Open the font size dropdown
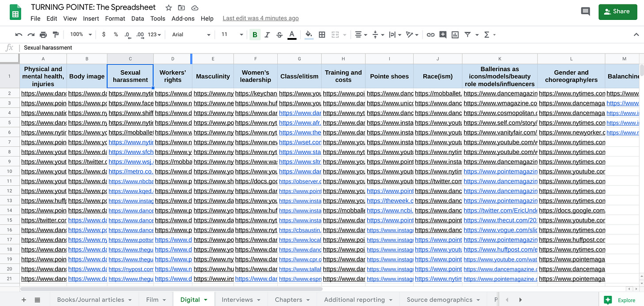The image size is (644, 306). pos(232,34)
